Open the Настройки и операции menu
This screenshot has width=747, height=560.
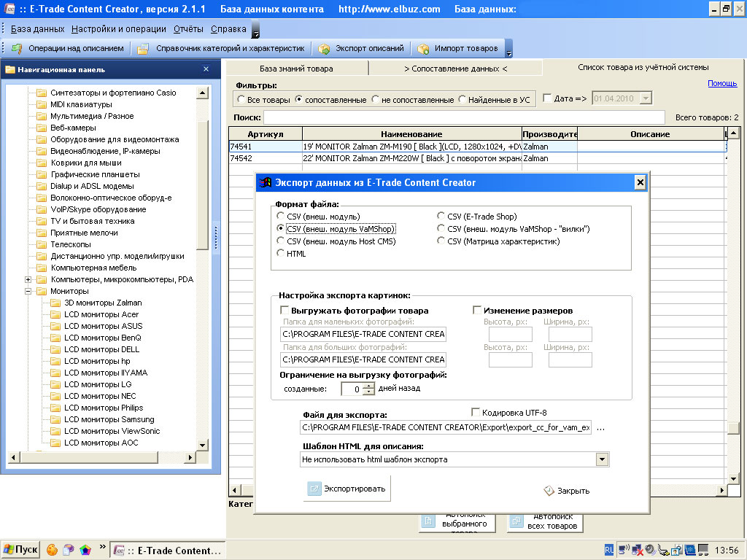(x=119, y=29)
